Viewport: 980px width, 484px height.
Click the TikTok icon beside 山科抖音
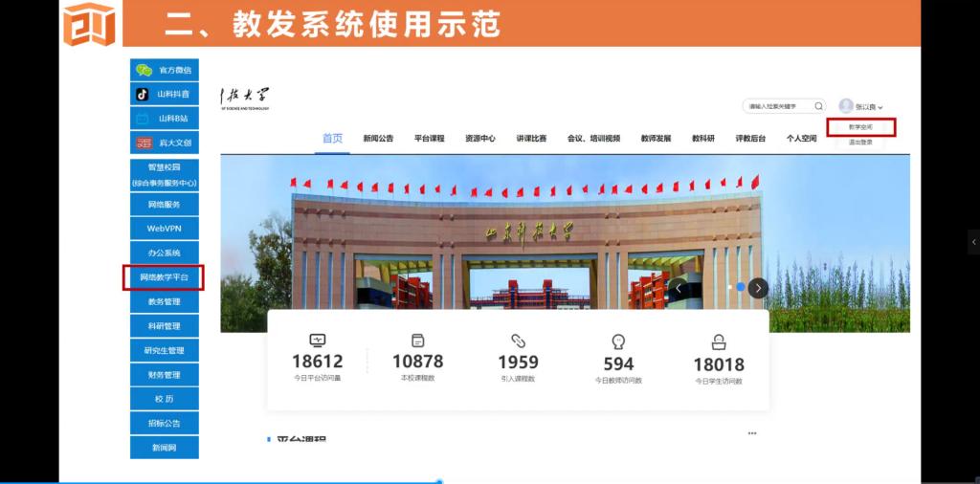143,94
